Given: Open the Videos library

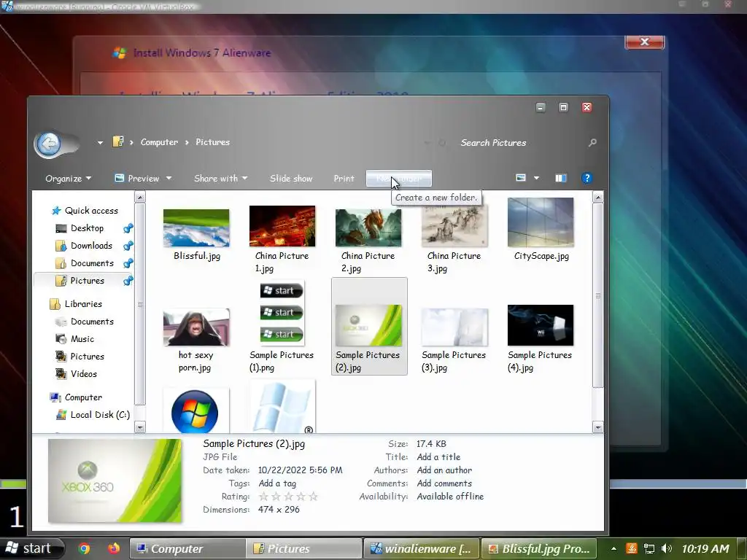Looking at the screenshot, I should click(x=77, y=374).
